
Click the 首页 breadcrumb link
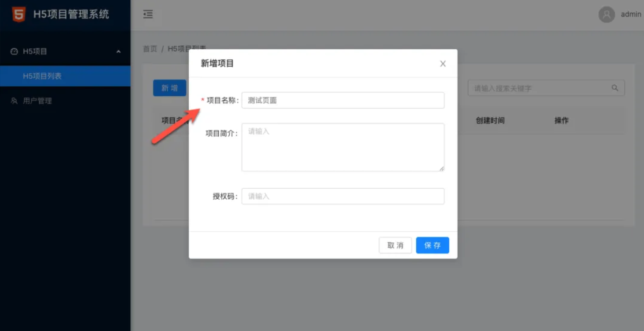click(150, 49)
